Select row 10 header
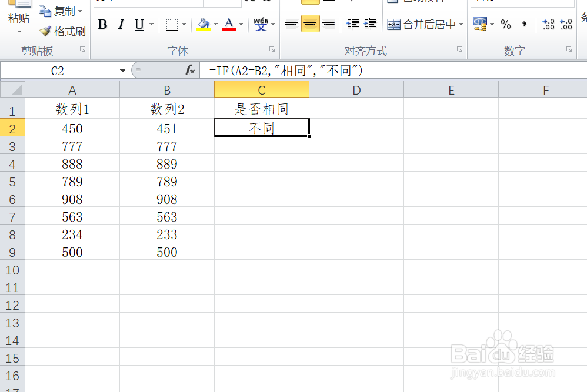 click(12, 270)
